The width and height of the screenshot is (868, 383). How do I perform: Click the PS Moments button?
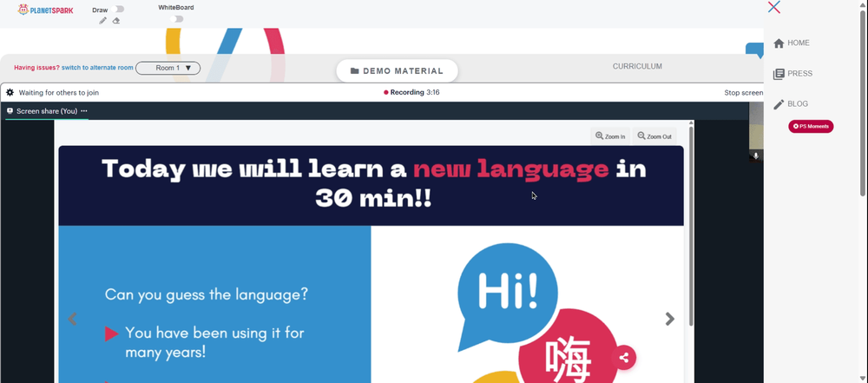point(811,127)
